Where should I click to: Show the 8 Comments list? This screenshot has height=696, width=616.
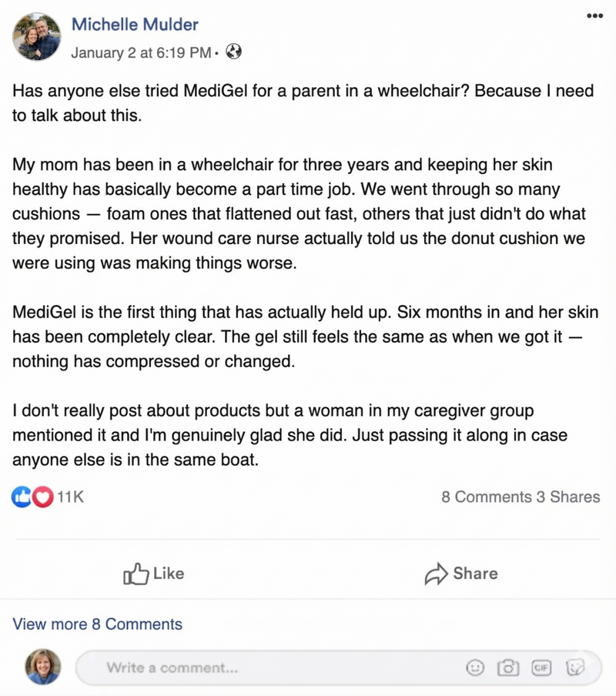(486, 497)
